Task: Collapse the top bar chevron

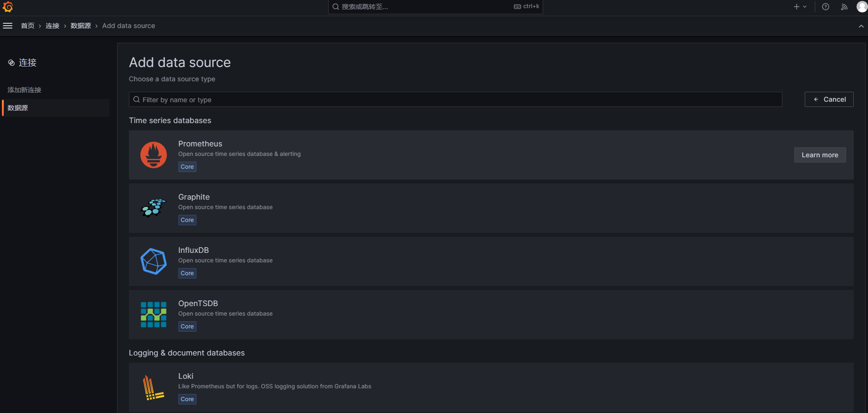Action: tap(861, 26)
